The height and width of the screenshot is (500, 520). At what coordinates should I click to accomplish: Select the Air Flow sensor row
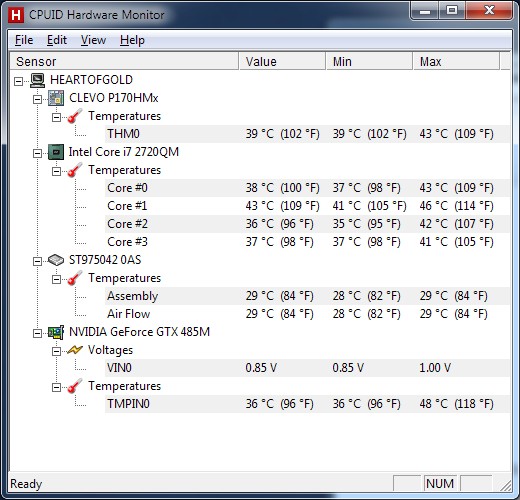(307, 314)
